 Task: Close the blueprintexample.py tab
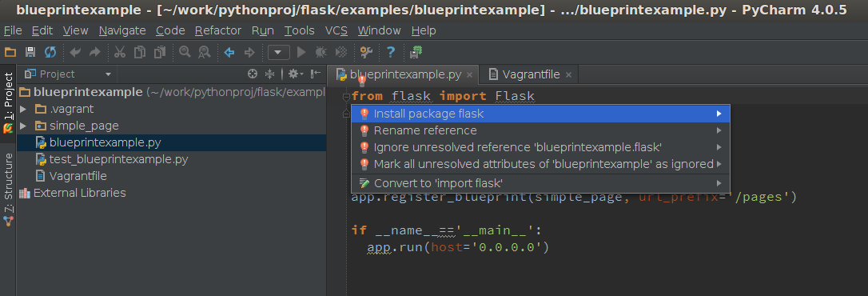(469, 75)
